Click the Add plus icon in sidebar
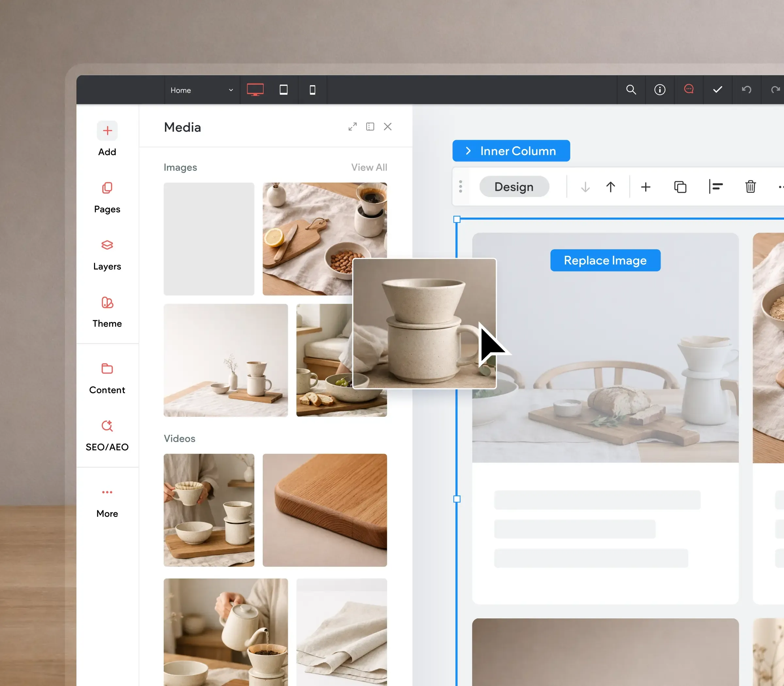This screenshot has height=686, width=784. [107, 131]
